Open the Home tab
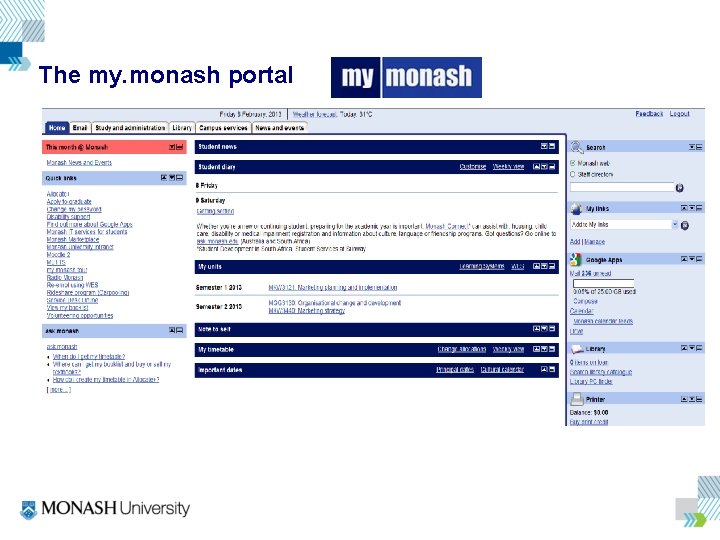 click(x=57, y=128)
